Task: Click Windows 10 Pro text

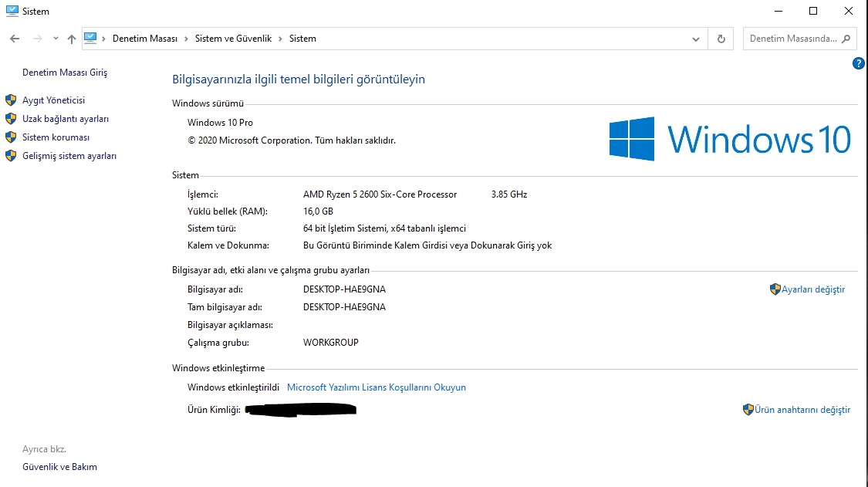Action: click(x=220, y=123)
